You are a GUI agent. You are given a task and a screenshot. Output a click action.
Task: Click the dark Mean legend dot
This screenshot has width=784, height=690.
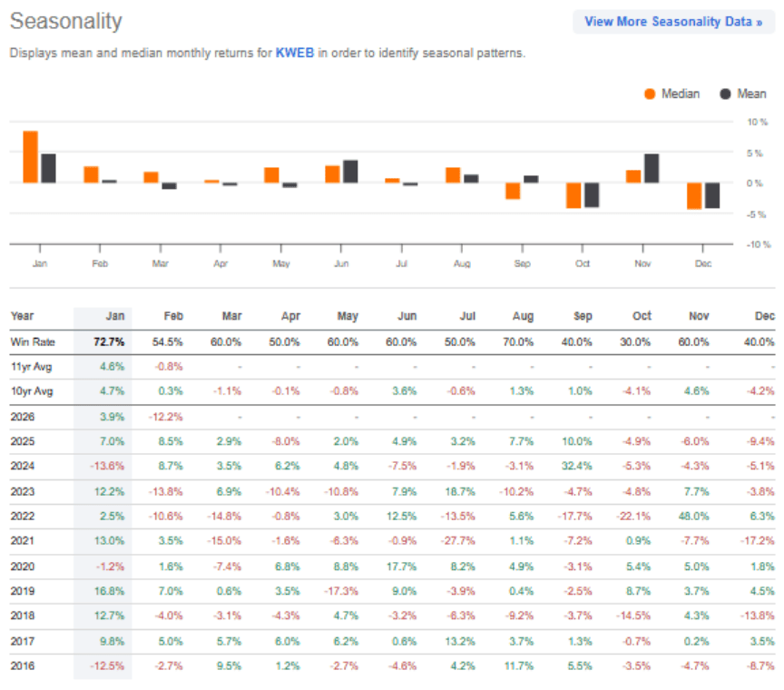[725, 94]
